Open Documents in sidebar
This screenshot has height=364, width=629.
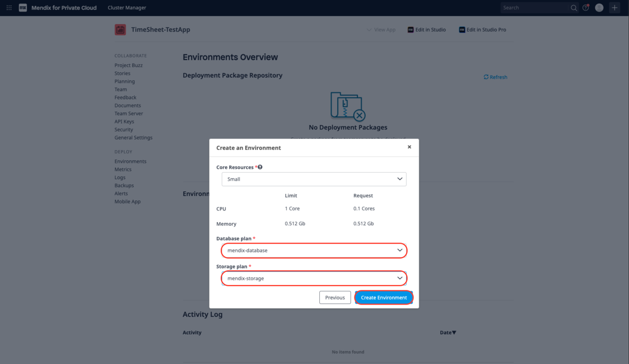[128, 105]
